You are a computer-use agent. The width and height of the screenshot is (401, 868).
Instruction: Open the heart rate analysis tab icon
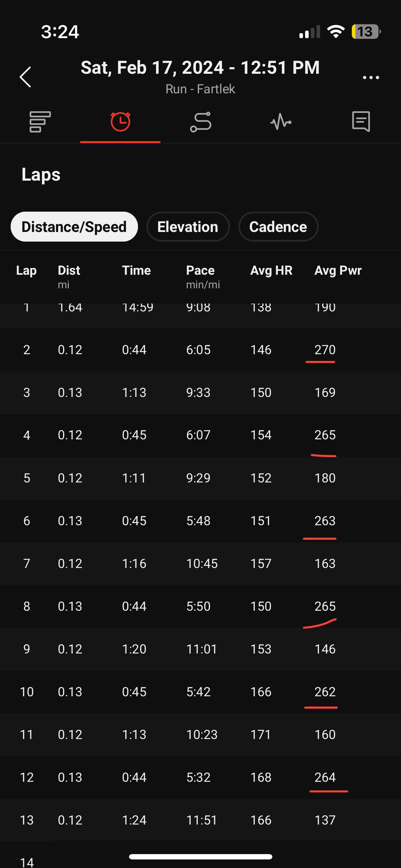pyautogui.click(x=281, y=122)
